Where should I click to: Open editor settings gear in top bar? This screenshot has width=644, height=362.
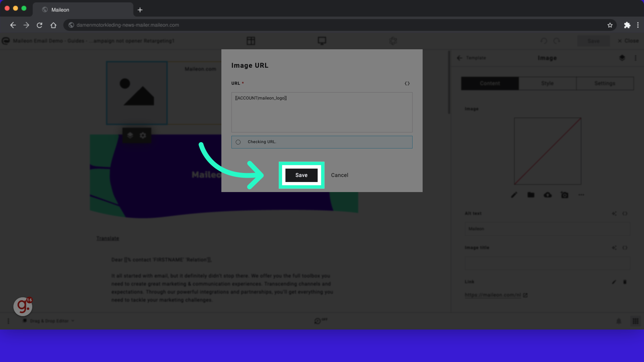[x=393, y=41]
